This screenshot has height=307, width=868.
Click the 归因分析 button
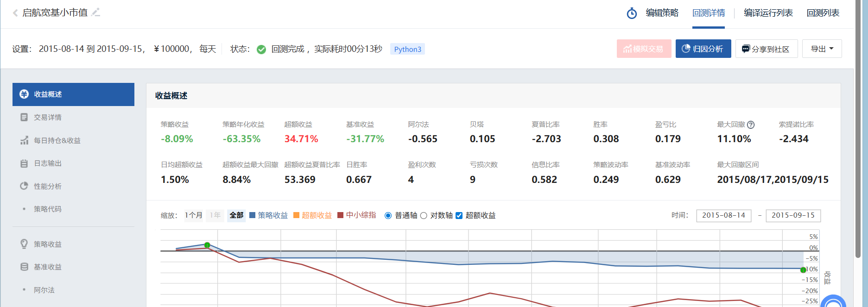tap(703, 49)
